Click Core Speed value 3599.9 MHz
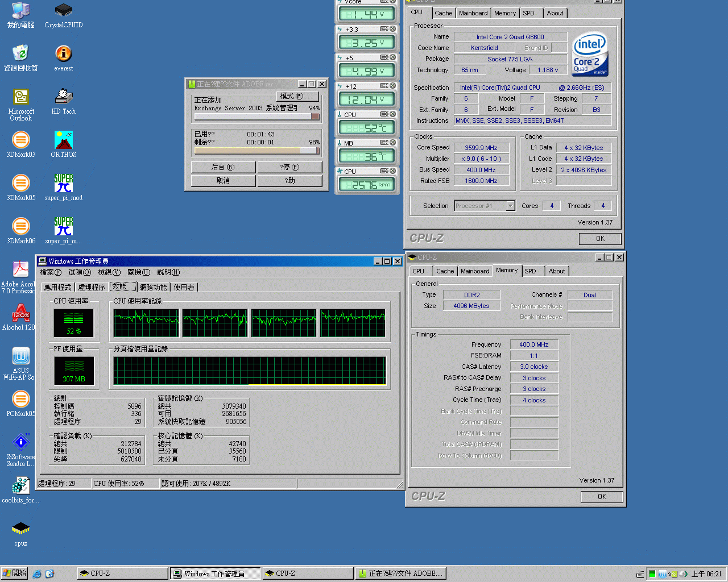Viewport: 728px width, 582px height. pos(481,148)
